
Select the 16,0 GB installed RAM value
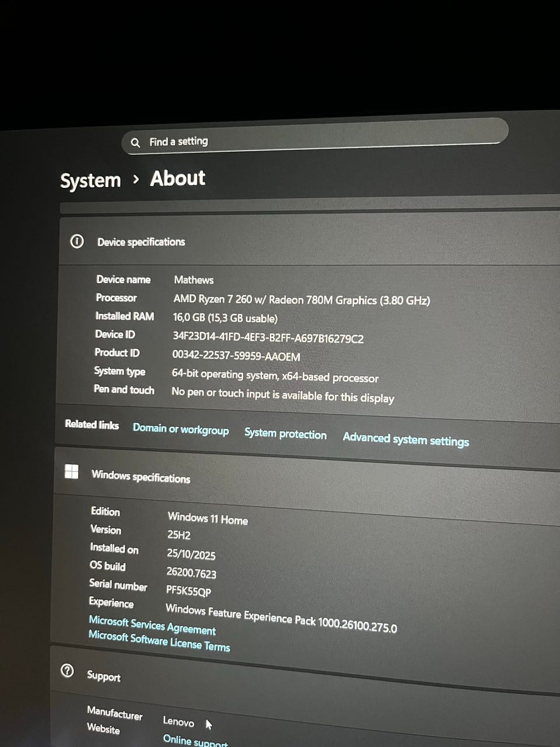tap(225, 318)
